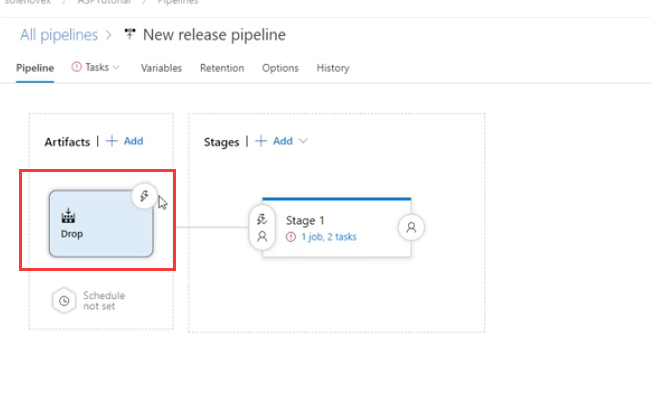Add a new stage
The height and width of the screenshot is (397, 651).
[274, 141]
